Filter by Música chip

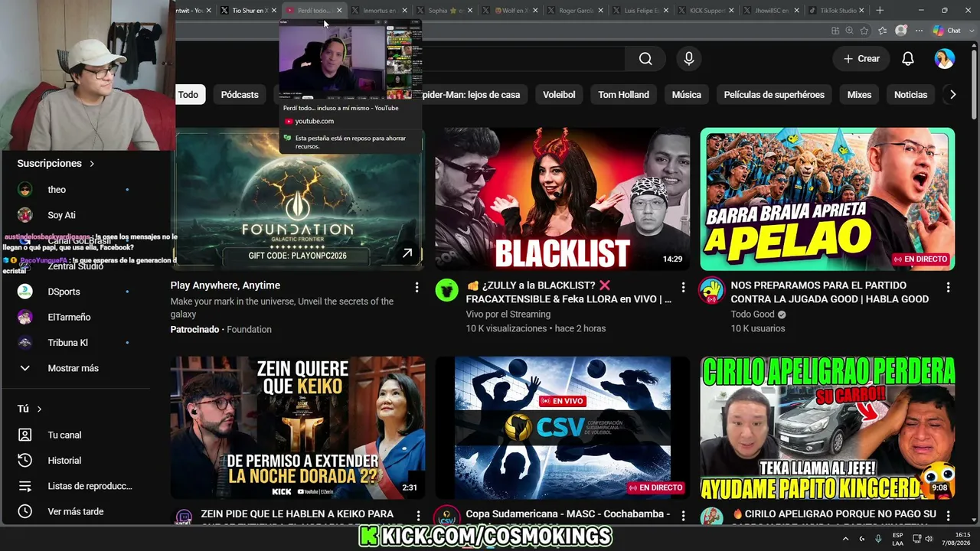[686, 95]
